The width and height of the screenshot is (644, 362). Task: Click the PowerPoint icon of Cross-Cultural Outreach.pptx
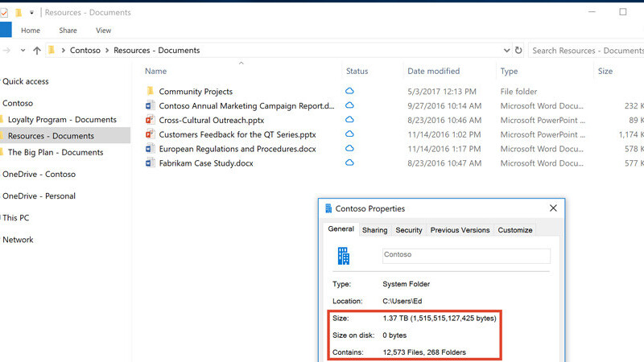click(150, 121)
